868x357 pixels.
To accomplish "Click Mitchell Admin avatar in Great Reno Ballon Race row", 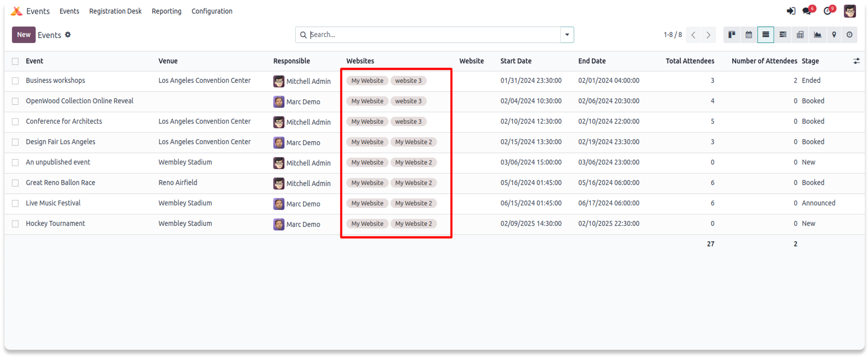I will (279, 183).
